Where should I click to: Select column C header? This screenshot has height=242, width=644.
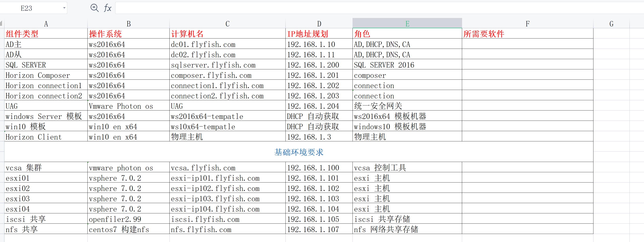(227, 24)
